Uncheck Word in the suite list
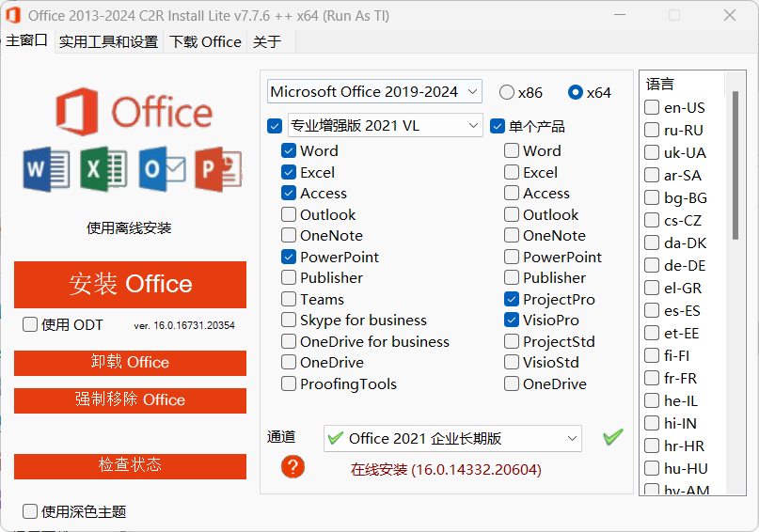 (289, 150)
